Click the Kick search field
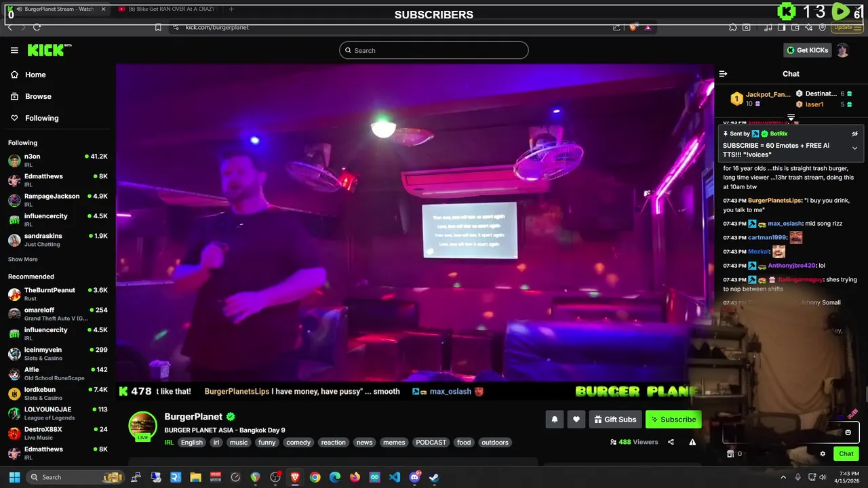The image size is (868, 488). 434,50
